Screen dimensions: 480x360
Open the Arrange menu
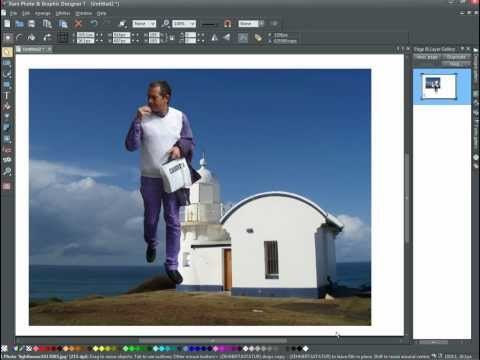(43, 14)
